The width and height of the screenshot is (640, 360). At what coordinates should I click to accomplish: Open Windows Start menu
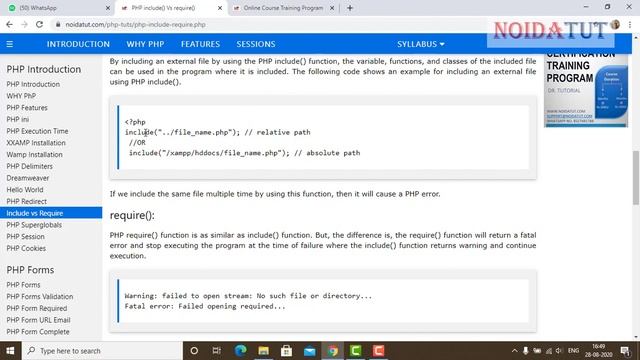[10, 351]
